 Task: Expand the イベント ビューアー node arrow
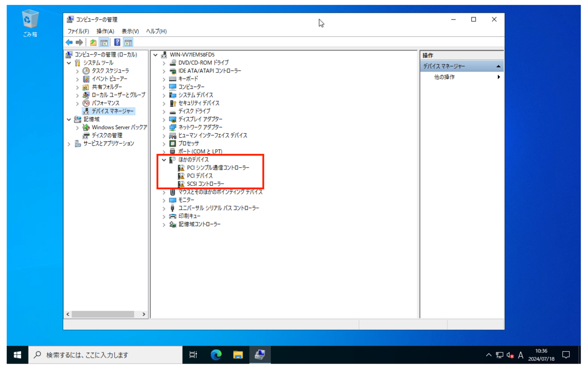click(77, 79)
